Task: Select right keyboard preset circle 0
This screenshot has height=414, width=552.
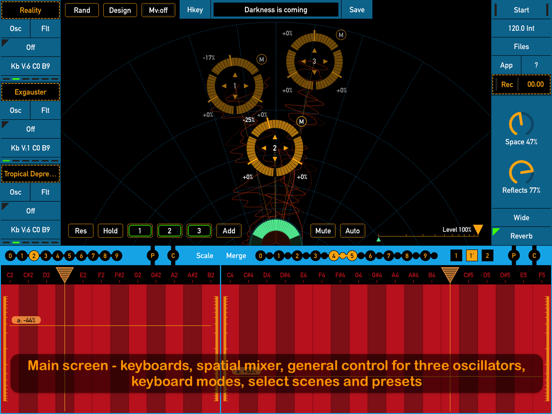Action: click(x=260, y=256)
